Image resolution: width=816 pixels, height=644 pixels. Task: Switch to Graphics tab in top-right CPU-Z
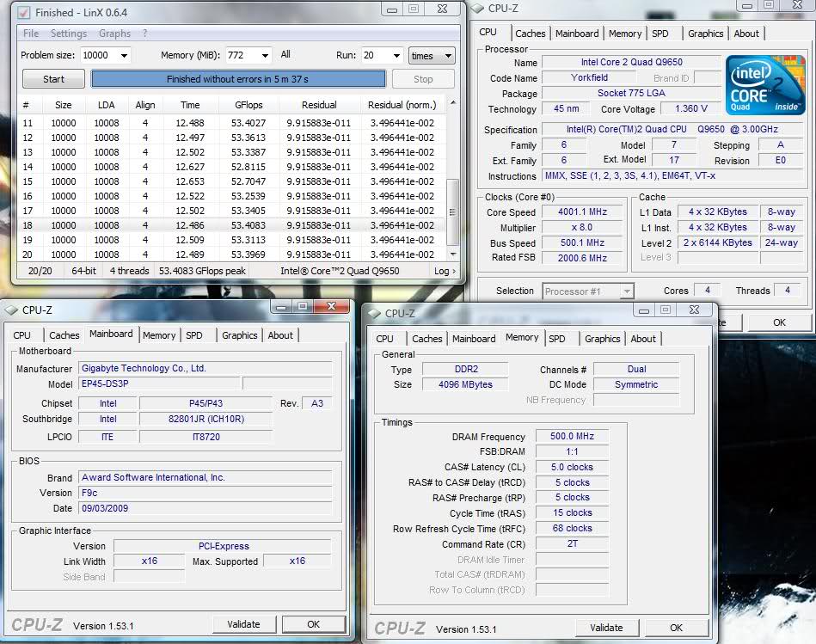point(706,34)
